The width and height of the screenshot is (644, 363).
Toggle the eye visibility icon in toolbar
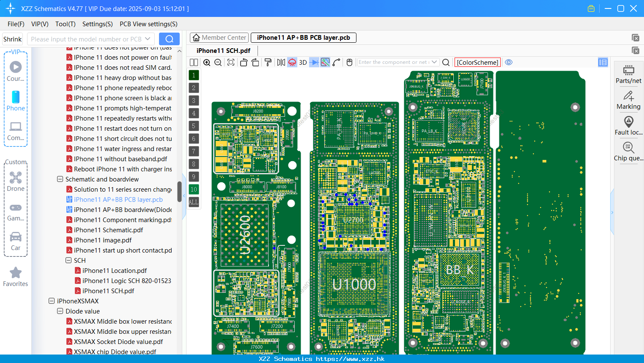click(509, 62)
